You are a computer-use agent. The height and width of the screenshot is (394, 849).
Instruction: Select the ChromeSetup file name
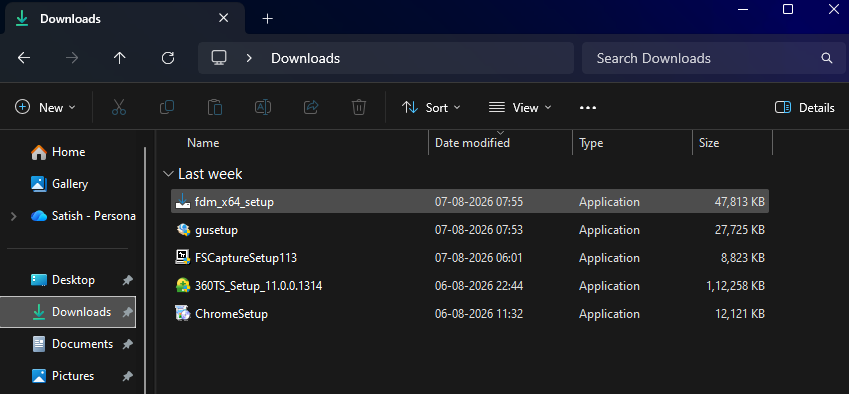coord(231,314)
